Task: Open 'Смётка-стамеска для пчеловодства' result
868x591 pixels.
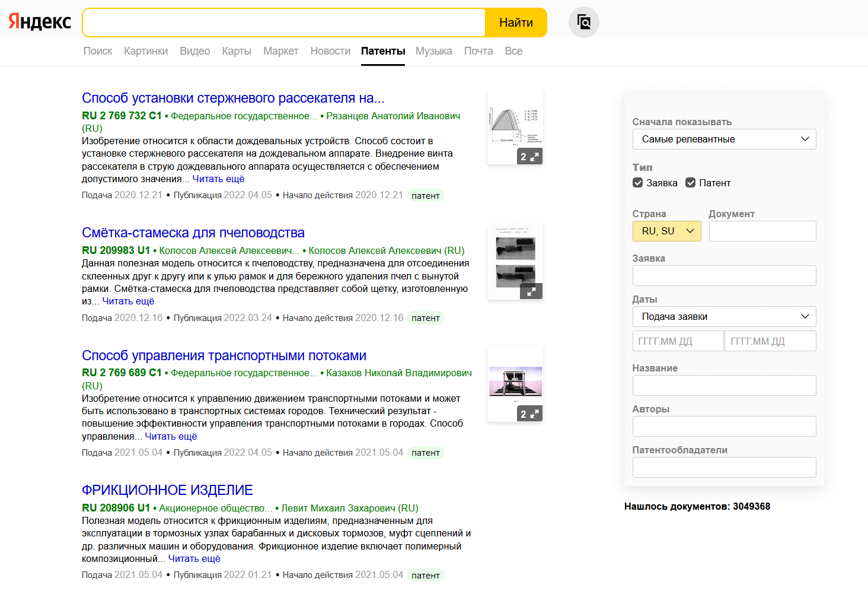Action: pos(193,233)
